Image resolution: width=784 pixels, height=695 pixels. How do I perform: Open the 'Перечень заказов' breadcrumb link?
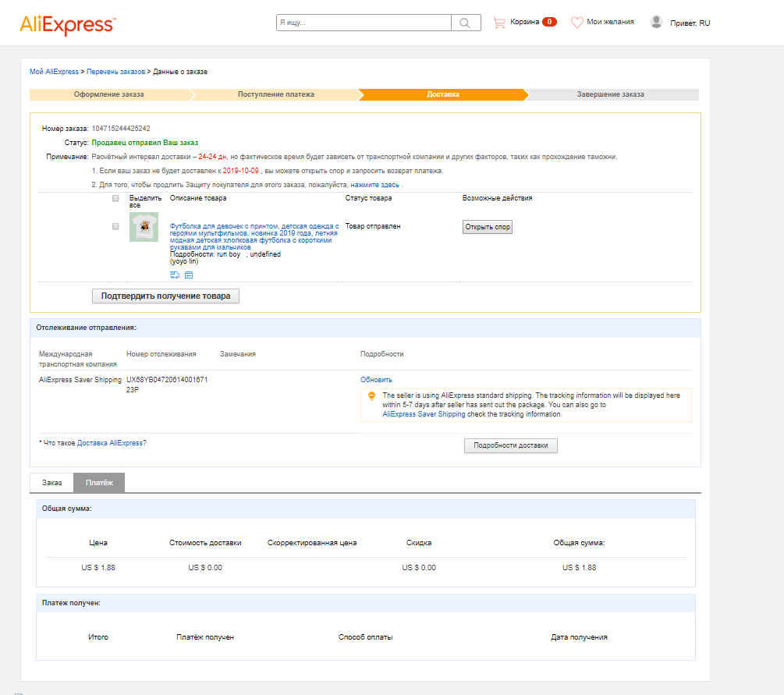116,72
